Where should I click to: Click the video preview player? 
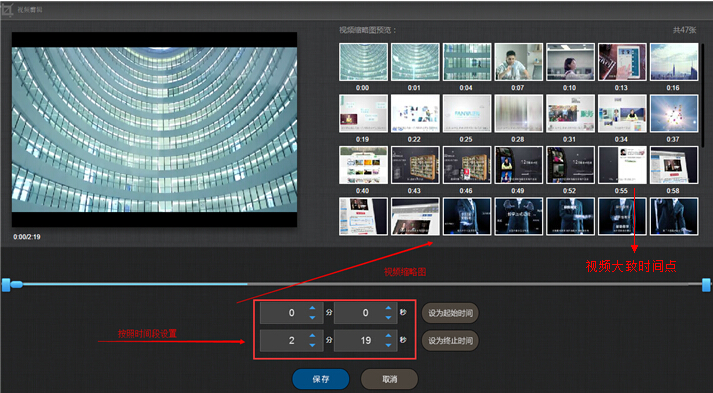click(x=155, y=130)
